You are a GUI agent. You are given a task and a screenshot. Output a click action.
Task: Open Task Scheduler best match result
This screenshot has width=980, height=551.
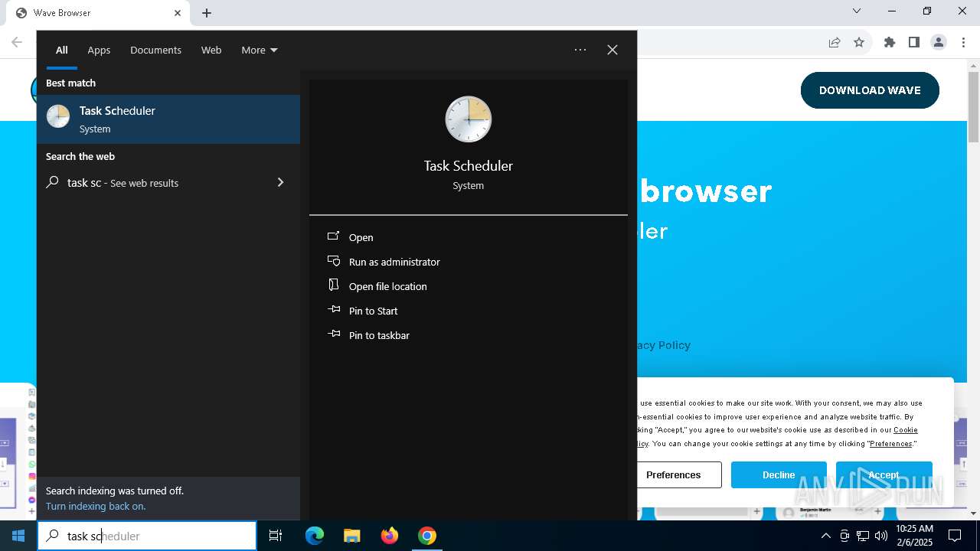(168, 119)
